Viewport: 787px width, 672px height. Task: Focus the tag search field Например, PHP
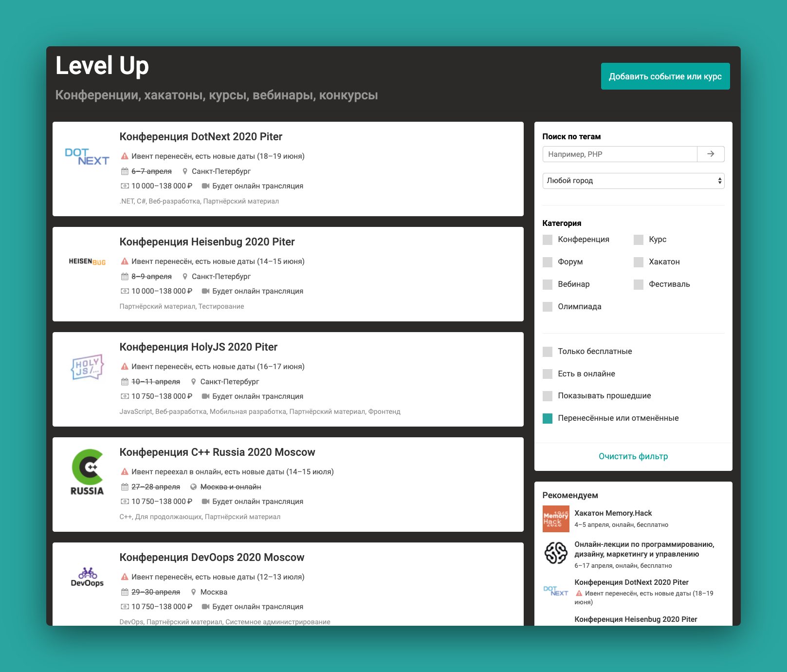(x=620, y=154)
